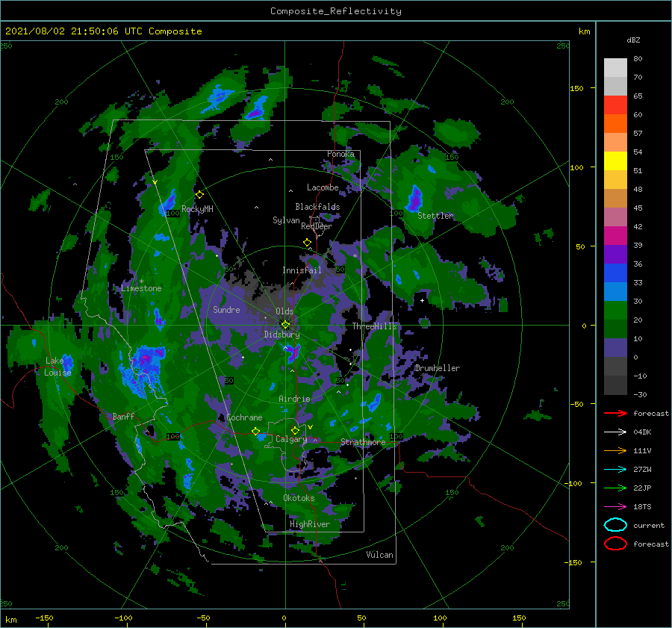Click the current legend label
Screen dimensions: 672x628
pyautogui.click(x=649, y=525)
